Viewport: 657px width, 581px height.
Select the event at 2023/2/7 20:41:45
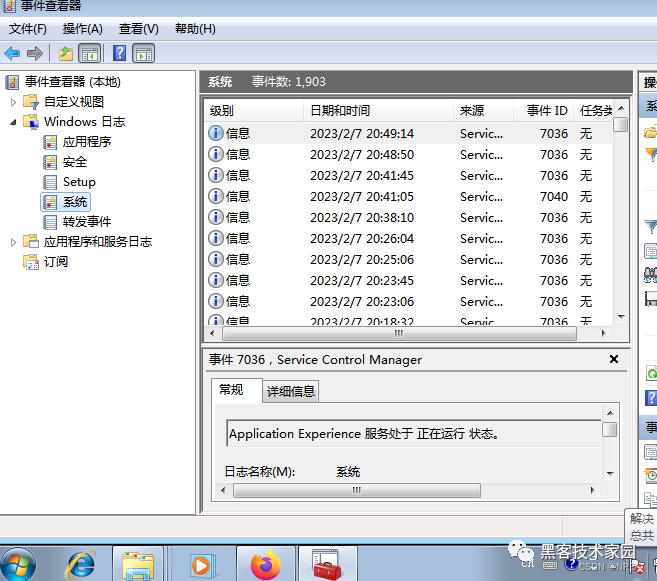click(x=408, y=176)
